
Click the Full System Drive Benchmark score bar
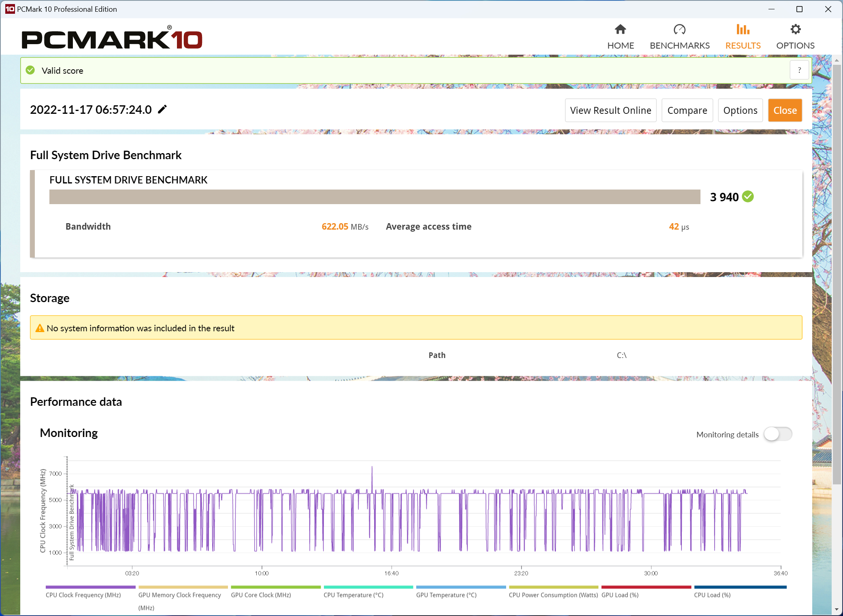click(375, 197)
